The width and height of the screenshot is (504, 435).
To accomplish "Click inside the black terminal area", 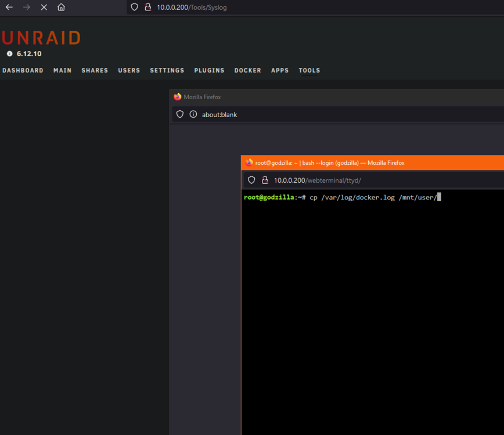I will [373, 311].
